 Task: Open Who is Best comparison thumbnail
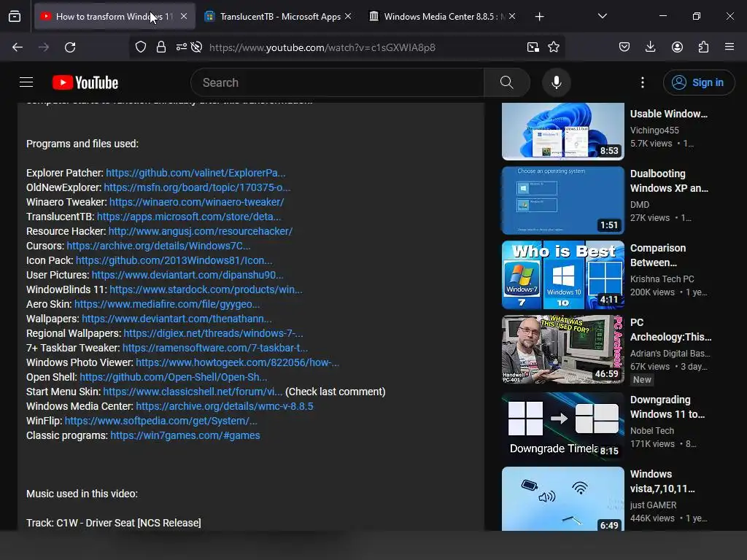[x=562, y=275]
